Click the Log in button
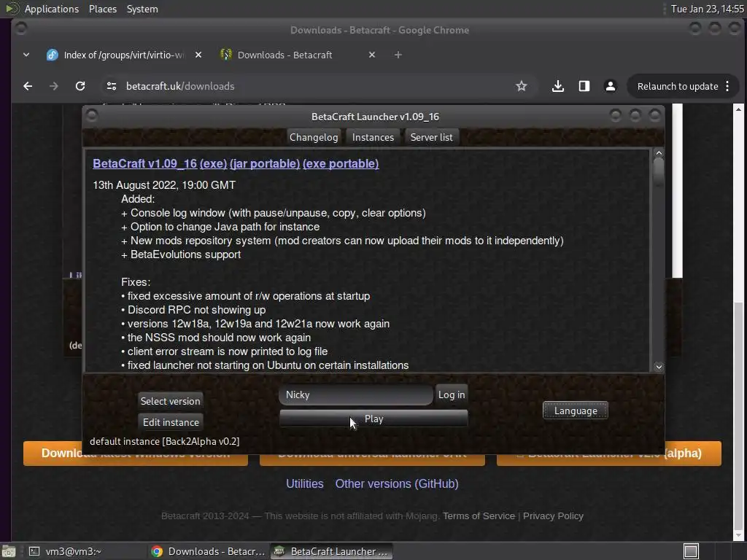The height and width of the screenshot is (560, 747). click(452, 394)
